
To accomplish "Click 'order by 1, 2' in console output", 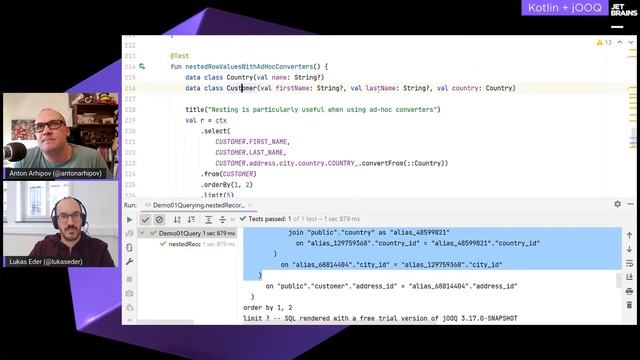I will [x=268, y=308].
